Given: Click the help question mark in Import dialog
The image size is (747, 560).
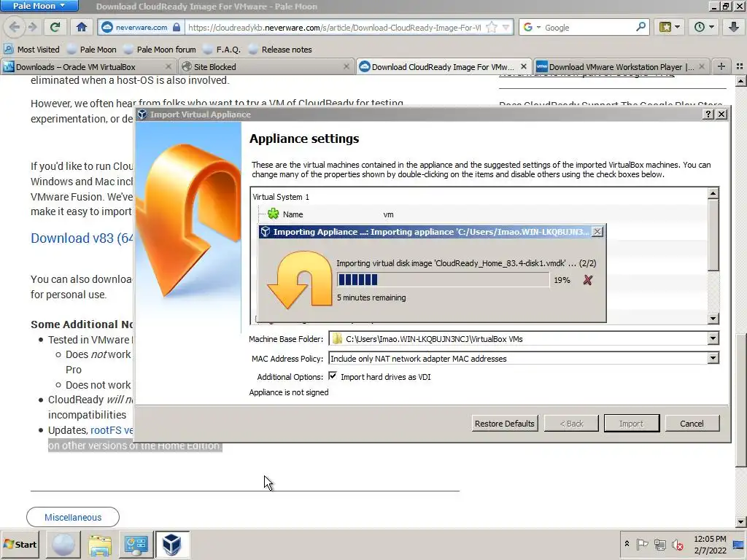Looking at the screenshot, I should coord(708,114).
